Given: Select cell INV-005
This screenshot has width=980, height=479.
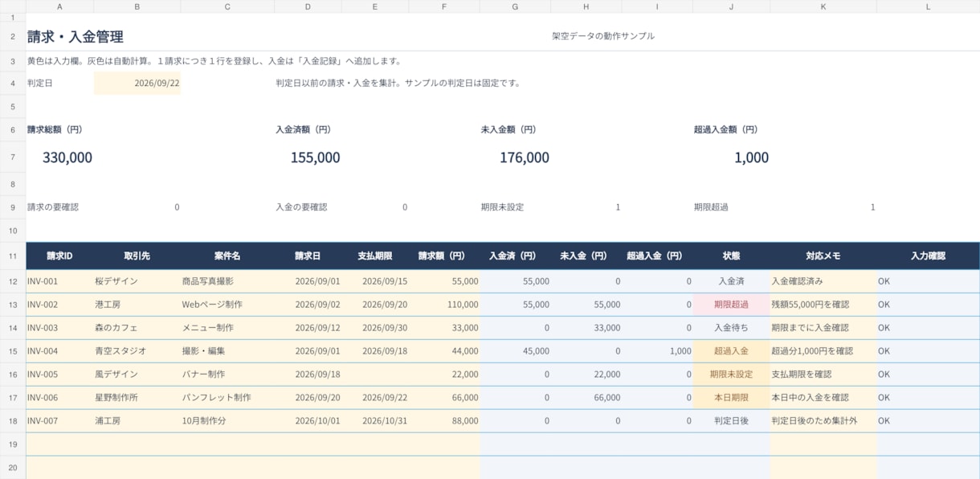Looking at the screenshot, I should pyautogui.click(x=59, y=375).
